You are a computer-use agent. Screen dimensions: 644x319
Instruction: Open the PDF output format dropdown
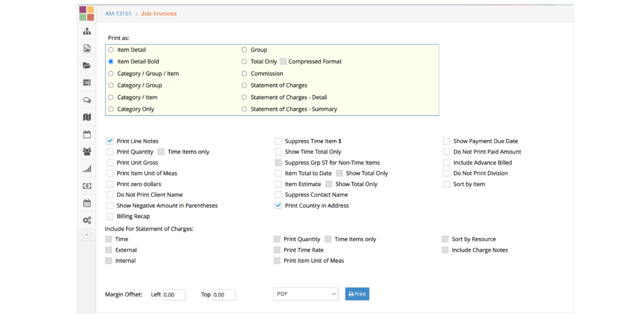pyautogui.click(x=306, y=294)
